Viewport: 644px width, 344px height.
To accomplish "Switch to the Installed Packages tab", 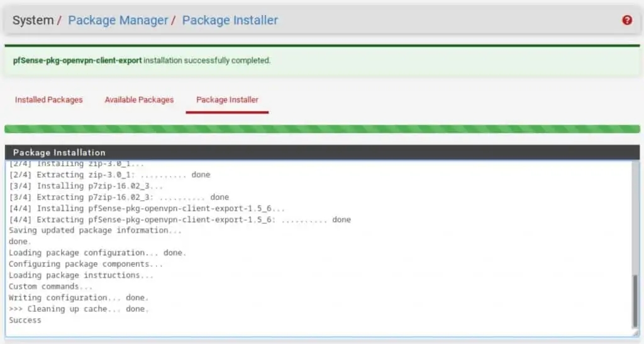I will pyautogui.click(x=48, y=99).
